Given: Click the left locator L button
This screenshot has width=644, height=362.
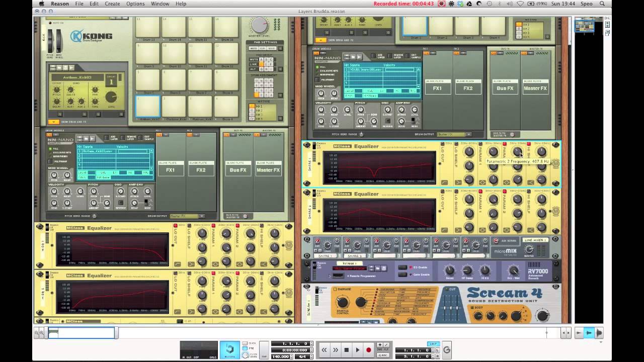Looking at the screenshot, I should pyautogui.click(x=438, y=350).
